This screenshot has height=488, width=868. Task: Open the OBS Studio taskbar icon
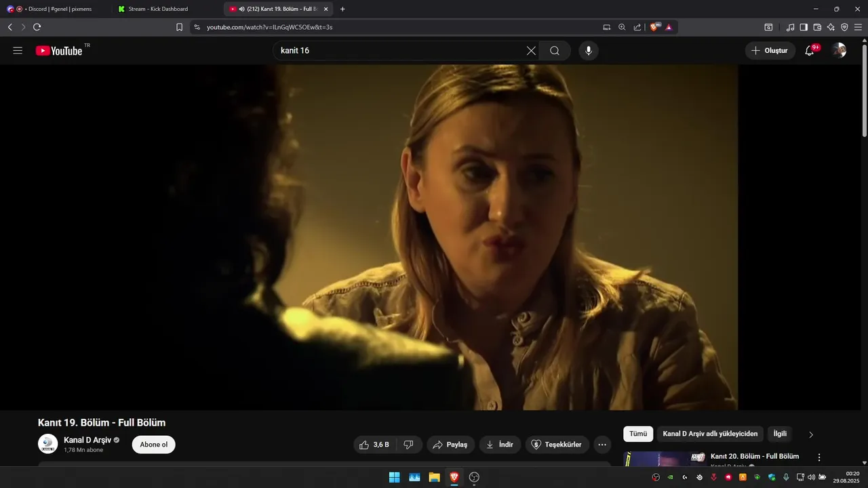click(474, 477)
